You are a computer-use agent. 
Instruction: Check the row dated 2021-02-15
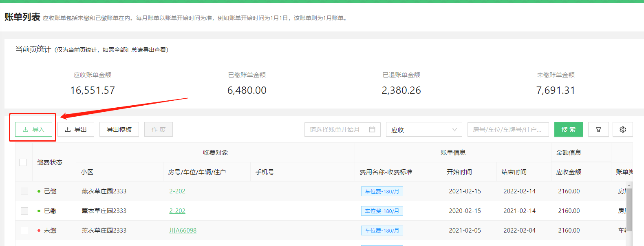(x=24, y=191)
